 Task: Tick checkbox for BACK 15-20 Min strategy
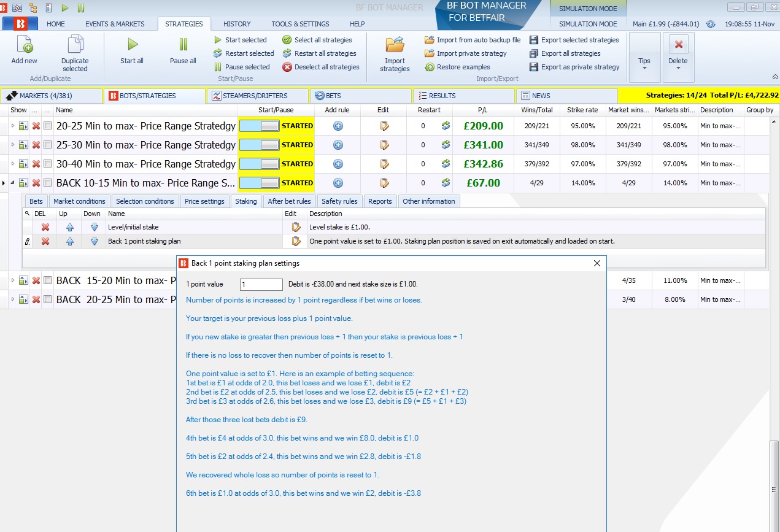[x=47, y=280]
